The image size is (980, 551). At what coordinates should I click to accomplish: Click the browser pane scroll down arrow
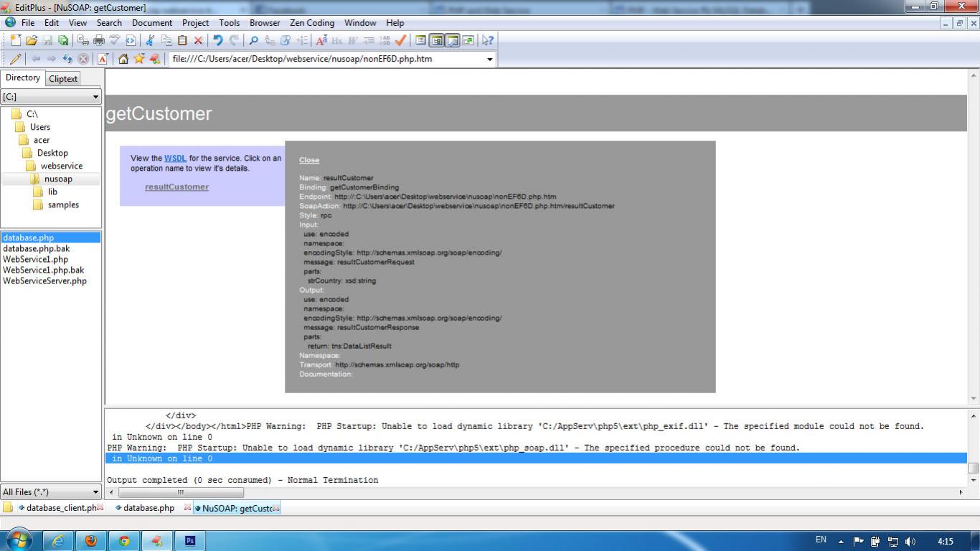[x=974, y=398]
